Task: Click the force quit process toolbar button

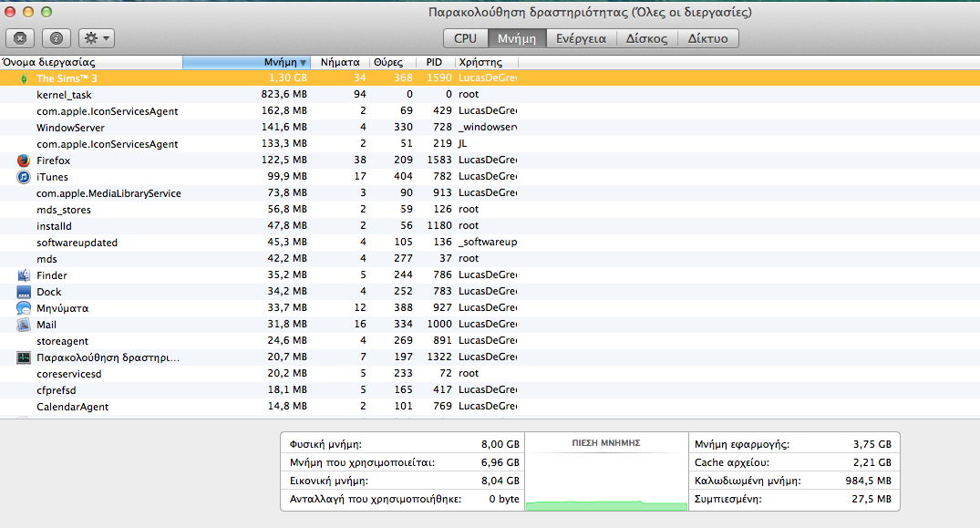Action: [20, 38]
